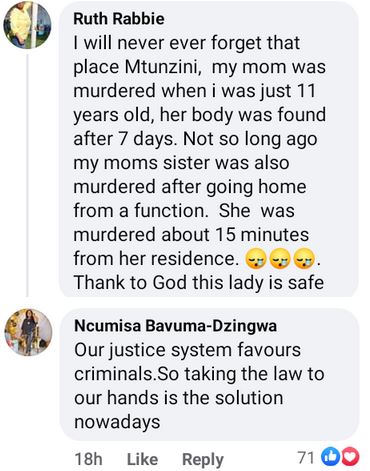Screen dimensions: 370x471
Task: Open Ncumisa Bavuma-Dzingwa's profile via name
Action: point(175,326)
